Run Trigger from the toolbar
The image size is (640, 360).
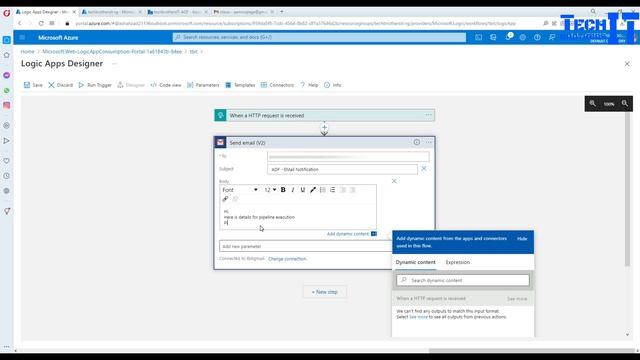95,85
